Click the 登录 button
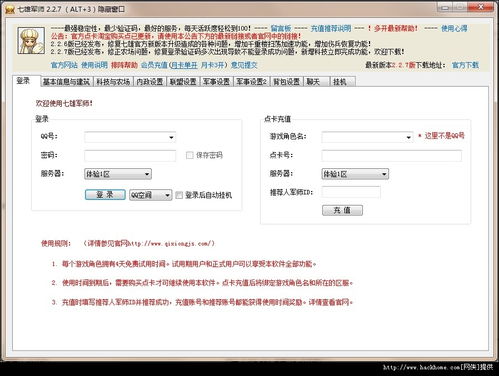 (x=105, y=195)
